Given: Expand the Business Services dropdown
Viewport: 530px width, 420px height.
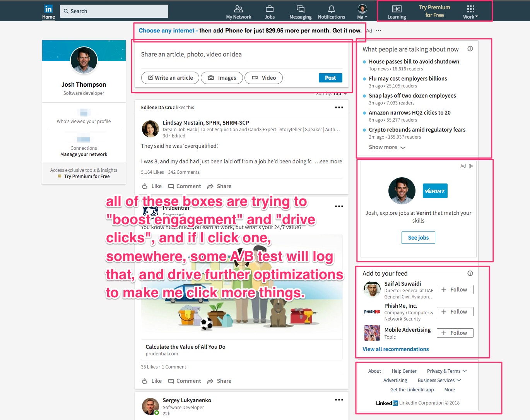Looking at the screenshot, I should click(x=439, y=381).
